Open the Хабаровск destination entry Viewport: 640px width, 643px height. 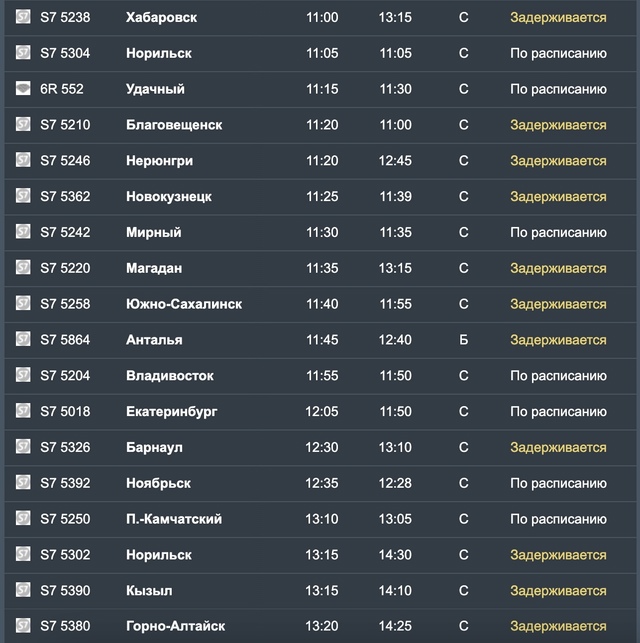click(x=161, y=17)
